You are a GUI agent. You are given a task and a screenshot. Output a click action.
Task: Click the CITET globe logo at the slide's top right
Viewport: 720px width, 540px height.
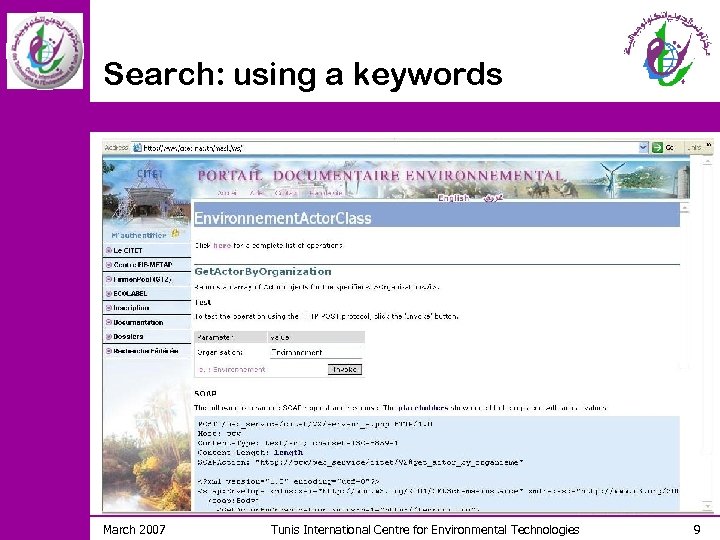[x=668, y=50]
